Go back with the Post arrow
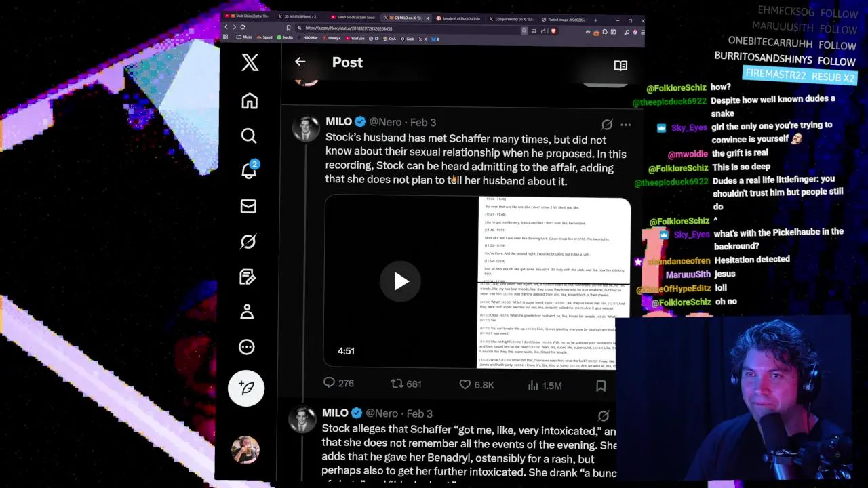868x488 pixels. (x=300, y=62)
